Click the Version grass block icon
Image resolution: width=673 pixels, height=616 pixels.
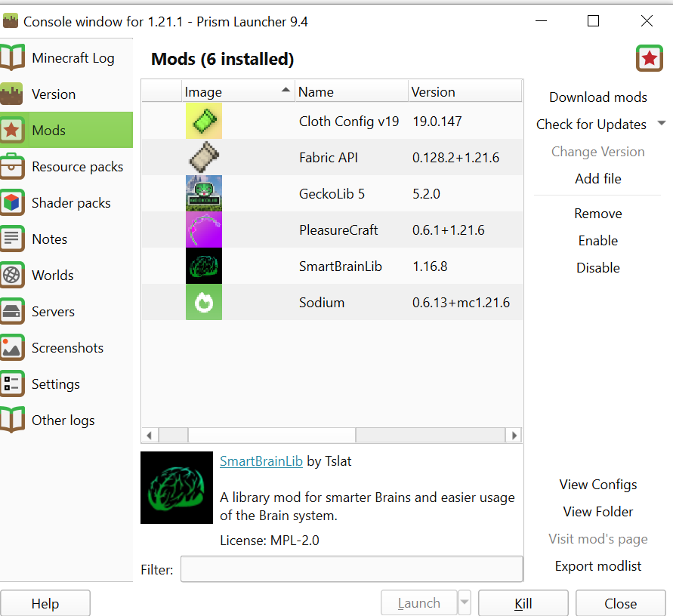[x=11, y=94]
